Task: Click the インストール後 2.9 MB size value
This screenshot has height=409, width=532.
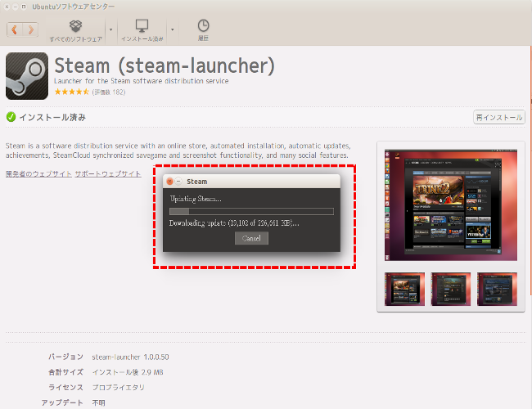Action: pyautogui.click(x=128, y=372)
